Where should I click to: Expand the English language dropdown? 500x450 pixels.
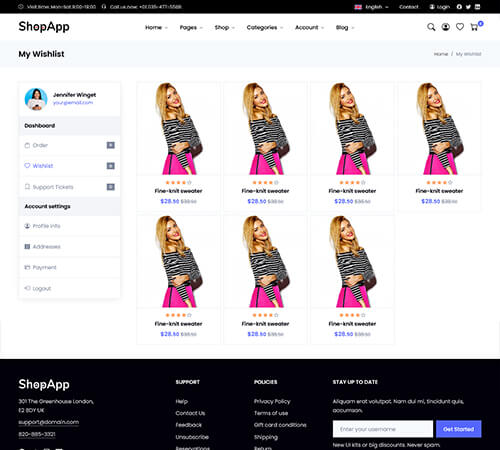tap(372, 7)
